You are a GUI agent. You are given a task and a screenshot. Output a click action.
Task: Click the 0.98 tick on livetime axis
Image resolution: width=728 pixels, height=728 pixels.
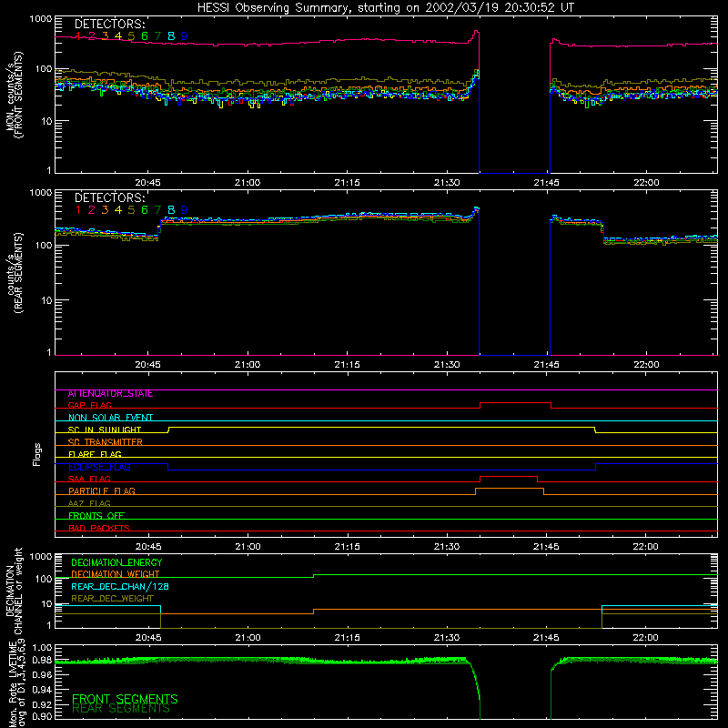[42, 661]
